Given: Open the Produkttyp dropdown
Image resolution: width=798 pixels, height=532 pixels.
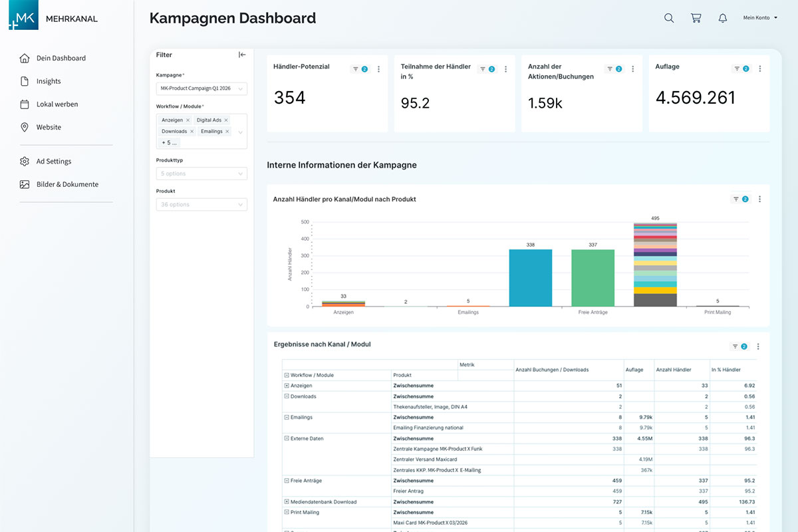Looking at the screenshot, I should coord(201,174).
